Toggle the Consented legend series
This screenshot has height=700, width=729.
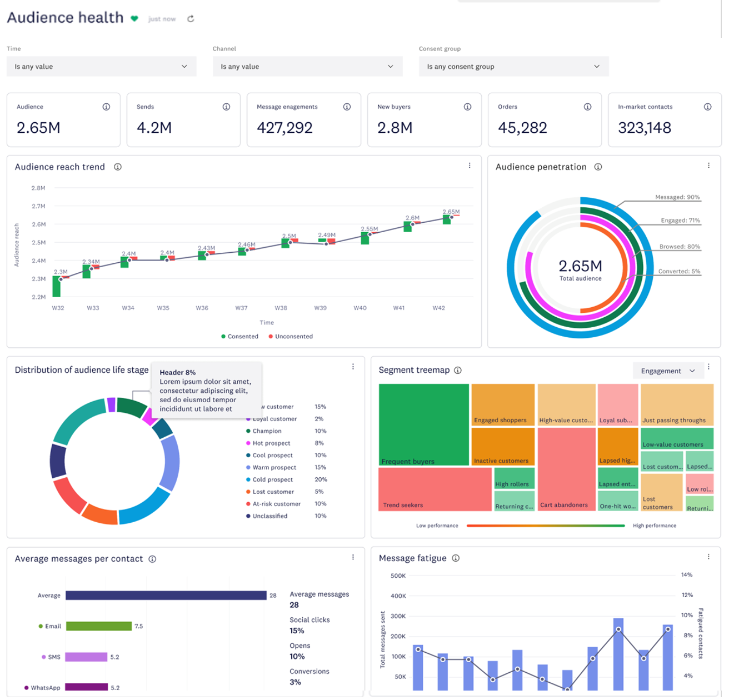tap(239, 337)
